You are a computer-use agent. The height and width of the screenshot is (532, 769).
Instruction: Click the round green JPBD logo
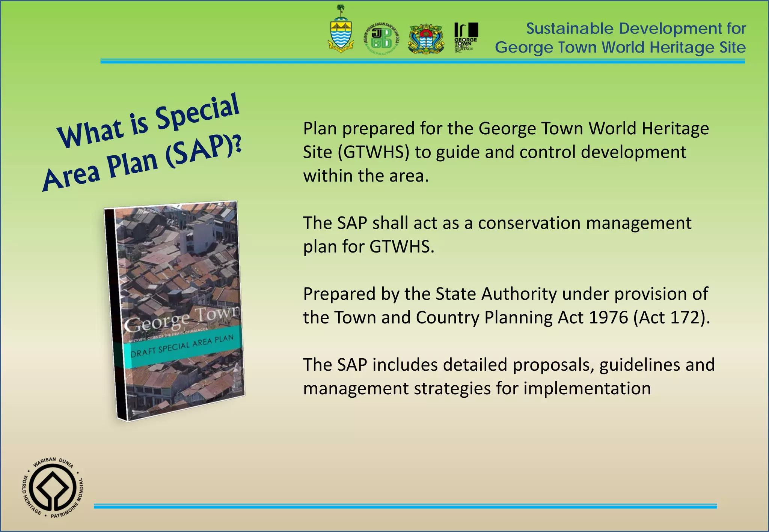click(381, 39)
